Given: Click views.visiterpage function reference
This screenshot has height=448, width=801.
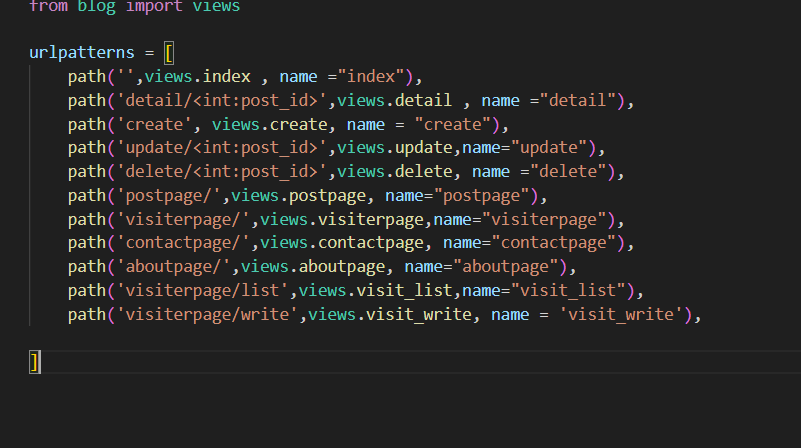Looking at the screenshot, I should coord(342,220).
